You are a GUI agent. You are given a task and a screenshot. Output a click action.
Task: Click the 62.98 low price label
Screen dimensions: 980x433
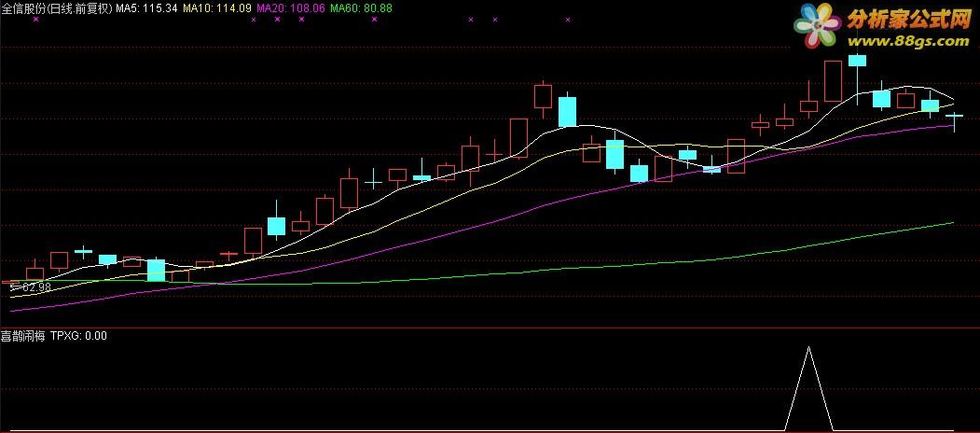[37, 287]
